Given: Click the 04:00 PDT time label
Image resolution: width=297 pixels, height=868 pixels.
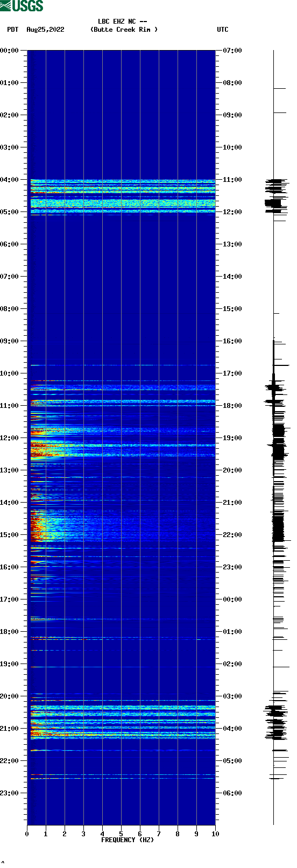Looking at the screenshot, I should pos(10,180).
